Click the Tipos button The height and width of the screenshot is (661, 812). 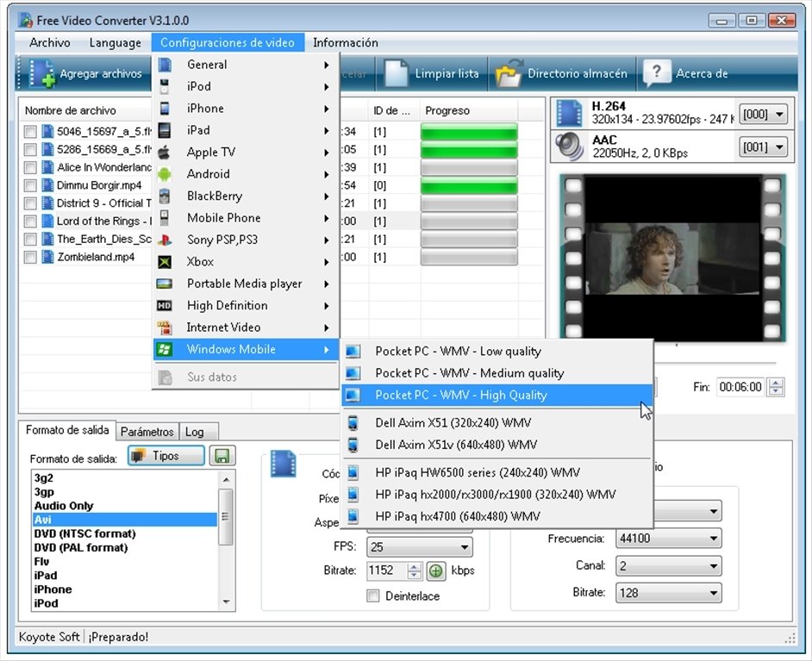point(166,455)
